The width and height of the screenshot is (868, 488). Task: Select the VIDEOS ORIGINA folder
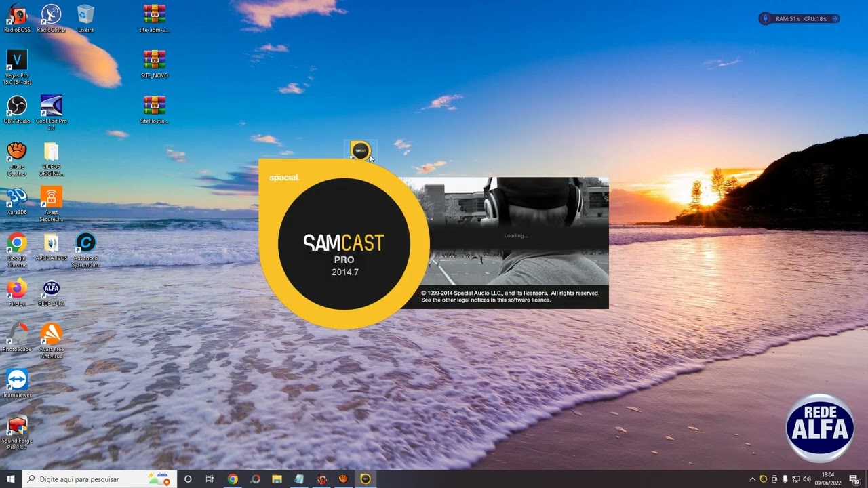(51, 158)
